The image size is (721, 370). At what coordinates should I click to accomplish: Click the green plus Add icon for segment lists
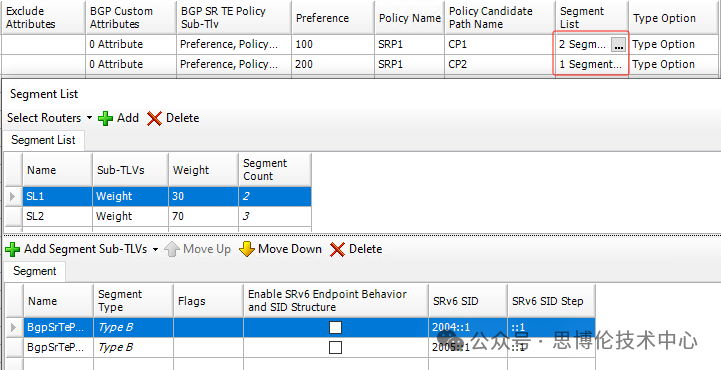105,119
